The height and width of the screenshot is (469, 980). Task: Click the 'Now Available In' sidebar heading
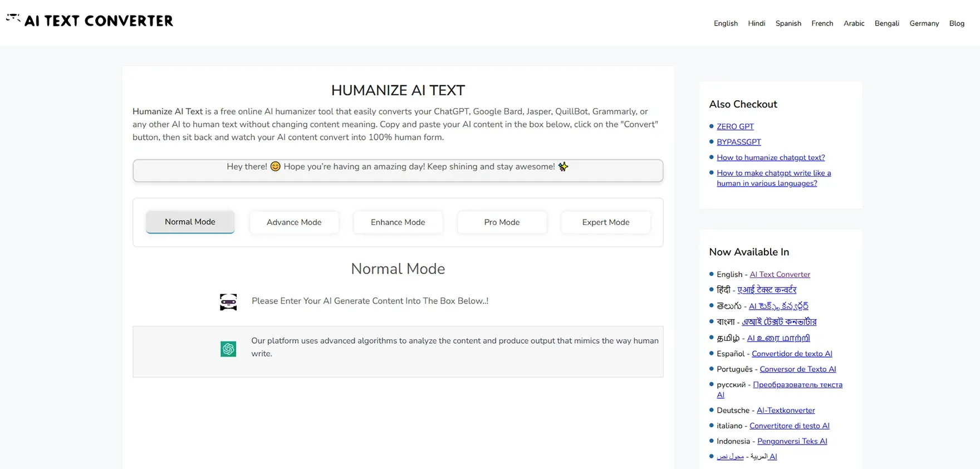[x=749, y=252]
